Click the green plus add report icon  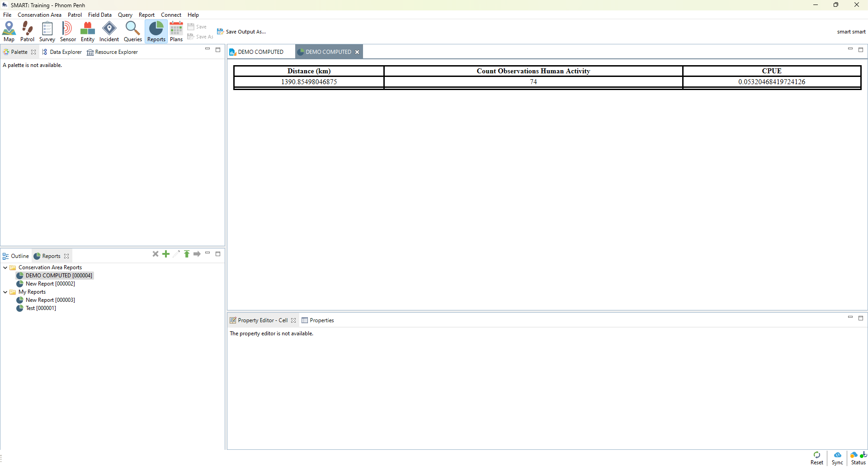[166, 254]
